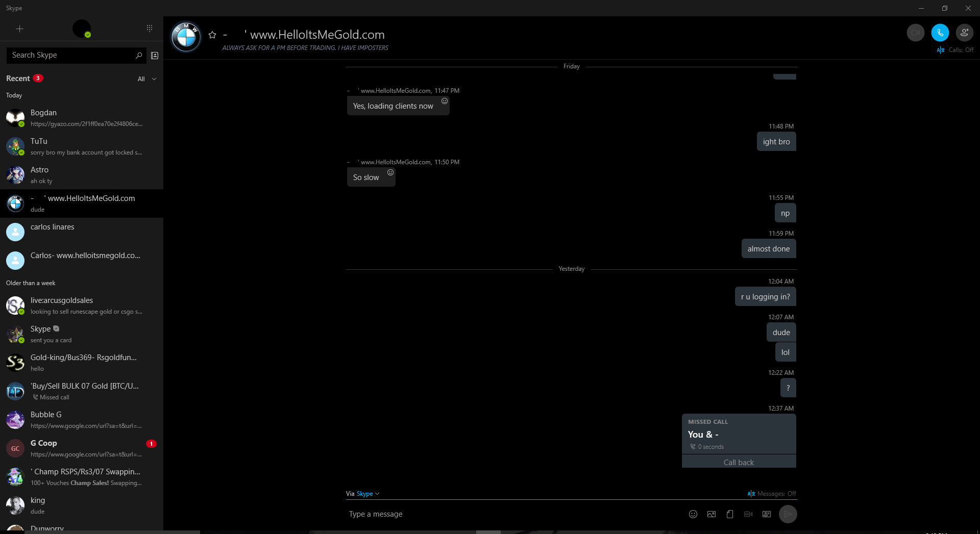
Task: Open 'Buy/Sell BULK 07 Gold' chat
Action: 82,391
